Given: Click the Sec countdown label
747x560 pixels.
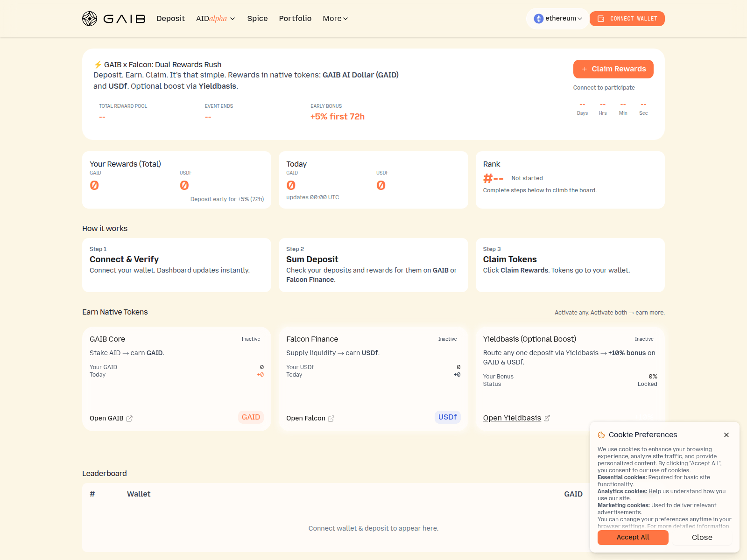Looking at the screenshot, I should click(x=643, y=113).
